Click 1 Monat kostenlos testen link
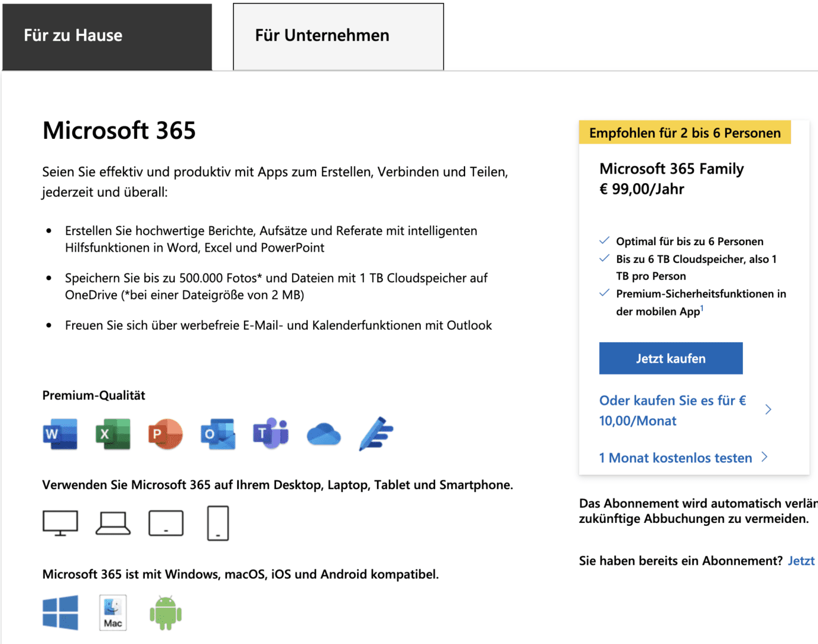 [676, 458]
